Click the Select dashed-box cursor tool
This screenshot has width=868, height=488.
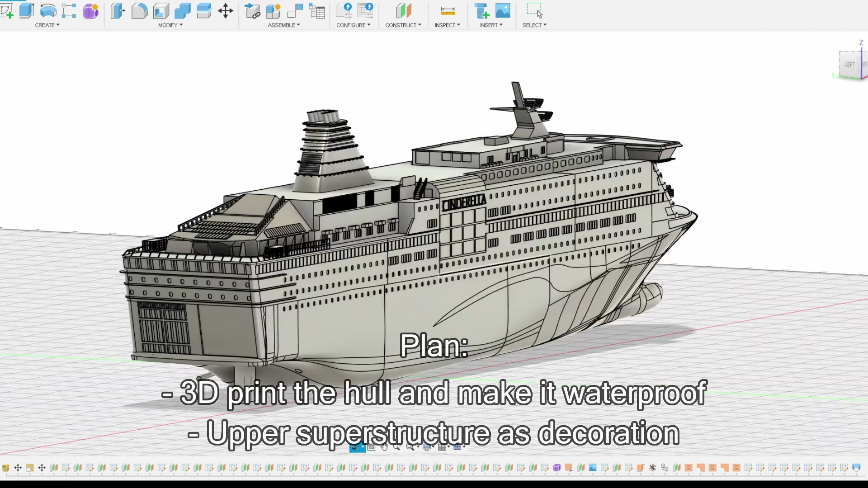(534, 10)
